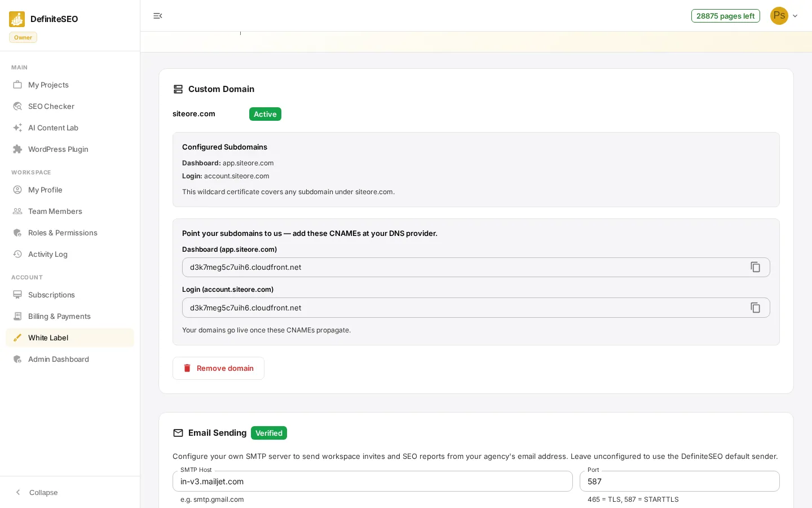The image size is (812, 508).
Task: Open Billing & Payments
Action: [70, 316]
